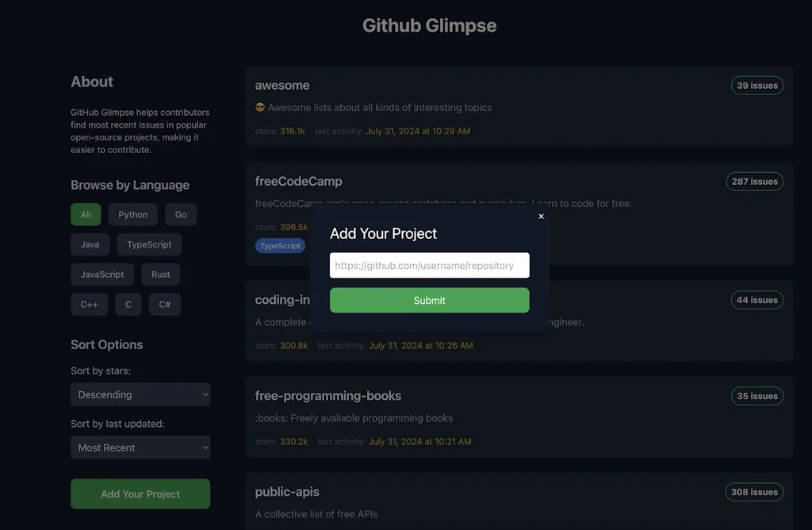View the 287 issues badge on freeCodeCamp
This screenshot has height=530, width=812.
(754, 181)
